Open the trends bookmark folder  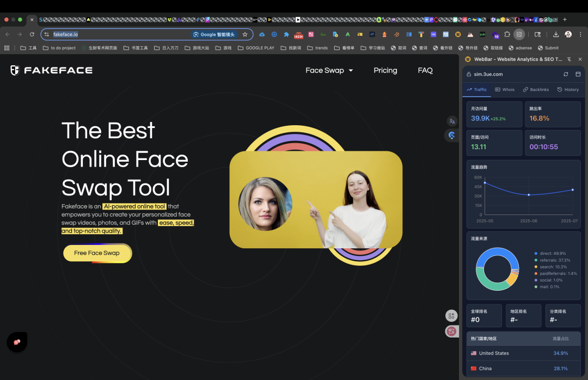click(x=317, y=48)
